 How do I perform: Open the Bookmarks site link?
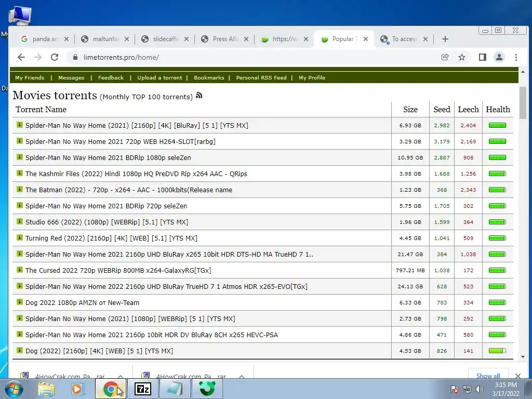(x=209, y=78)
